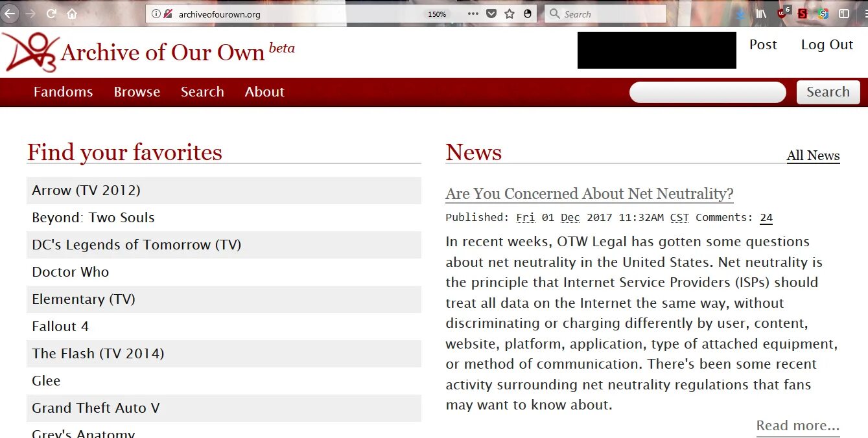
Task: Click the 'CST' timezone abbreviation
Action: pos(679,218)
